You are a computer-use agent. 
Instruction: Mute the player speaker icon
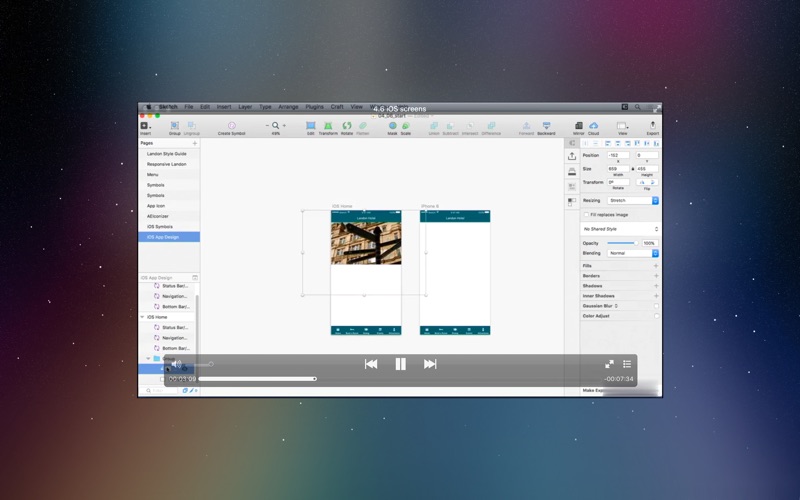(x=176, y=364)
